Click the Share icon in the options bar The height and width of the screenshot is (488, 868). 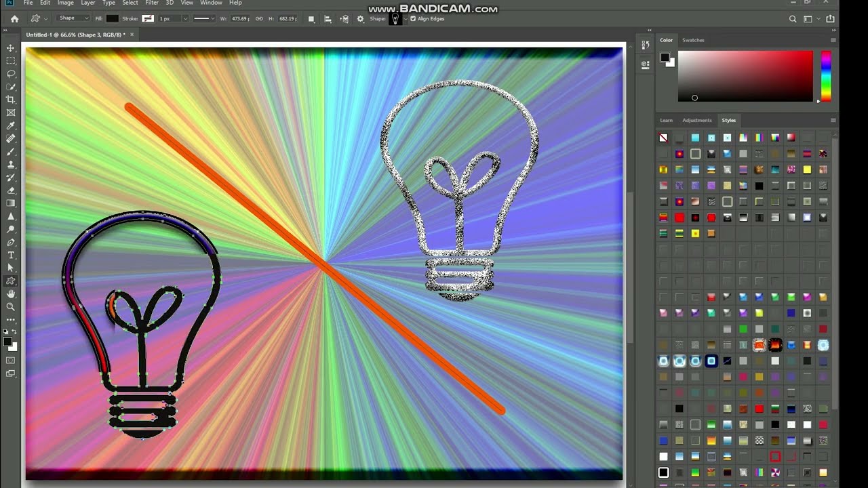[x=831, y=19]
